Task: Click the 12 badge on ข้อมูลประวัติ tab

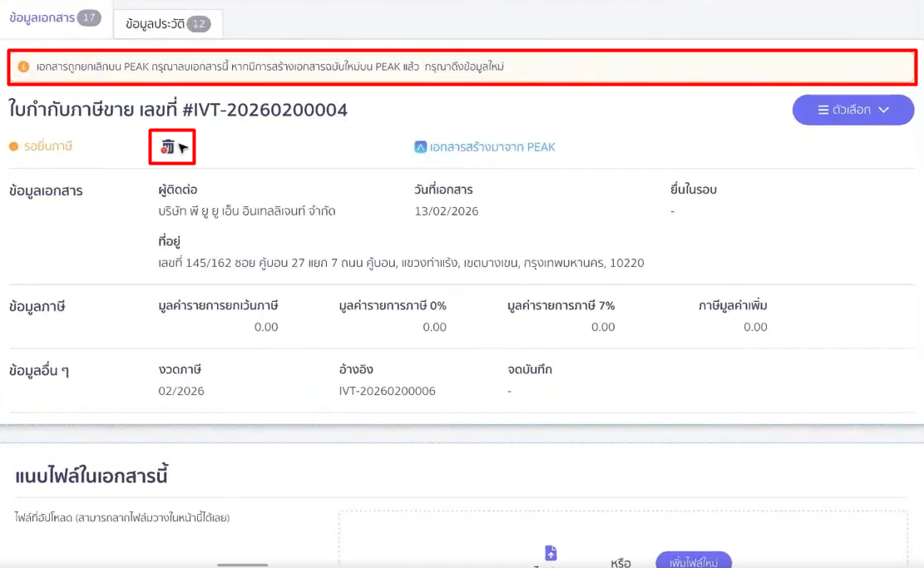Action: click(x=199, y=24)
